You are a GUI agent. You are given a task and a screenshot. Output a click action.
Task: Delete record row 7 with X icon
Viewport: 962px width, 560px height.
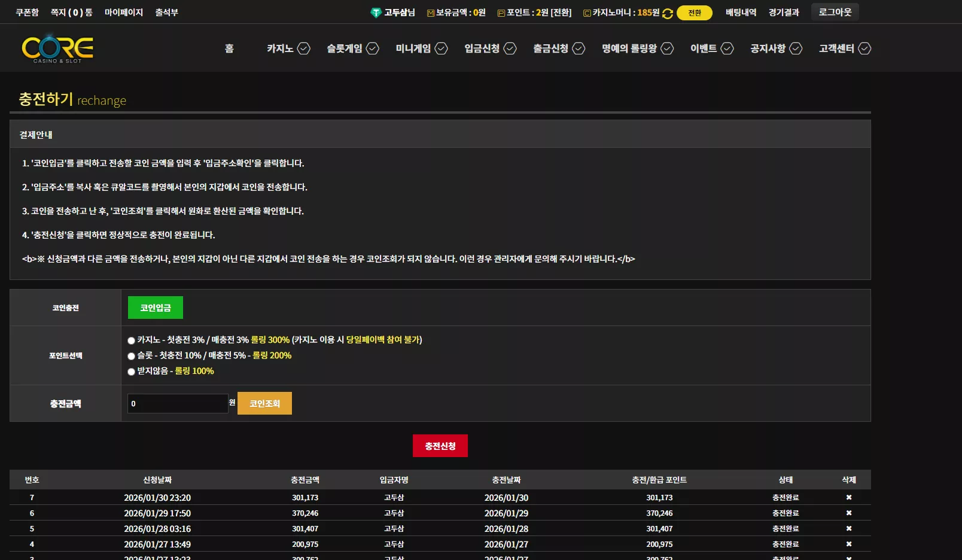[848, 497]
